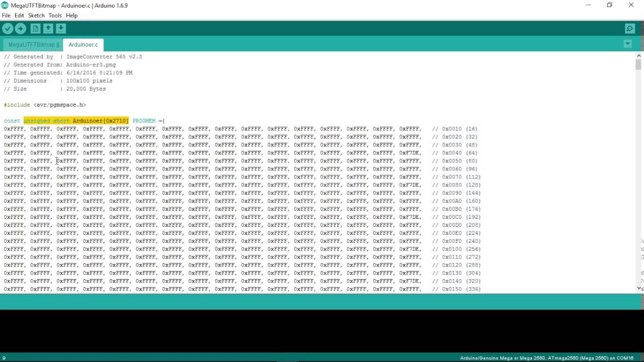Restore down the Arduino window
644x362 pixels.
(x=609, y=5)
